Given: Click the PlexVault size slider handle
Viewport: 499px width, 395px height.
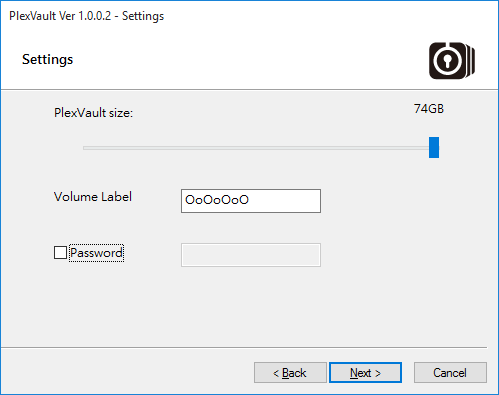Looking at the screenshot, I should tap(434, 147).
